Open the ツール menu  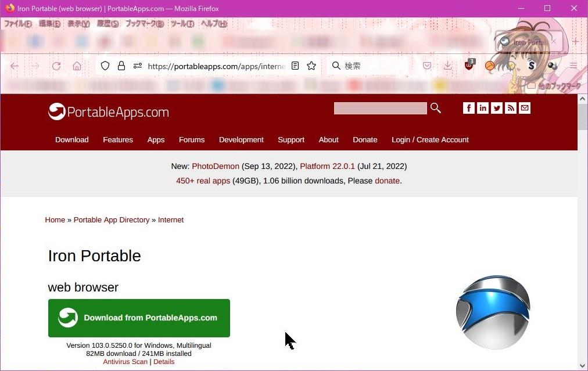[x=182, y=24]
